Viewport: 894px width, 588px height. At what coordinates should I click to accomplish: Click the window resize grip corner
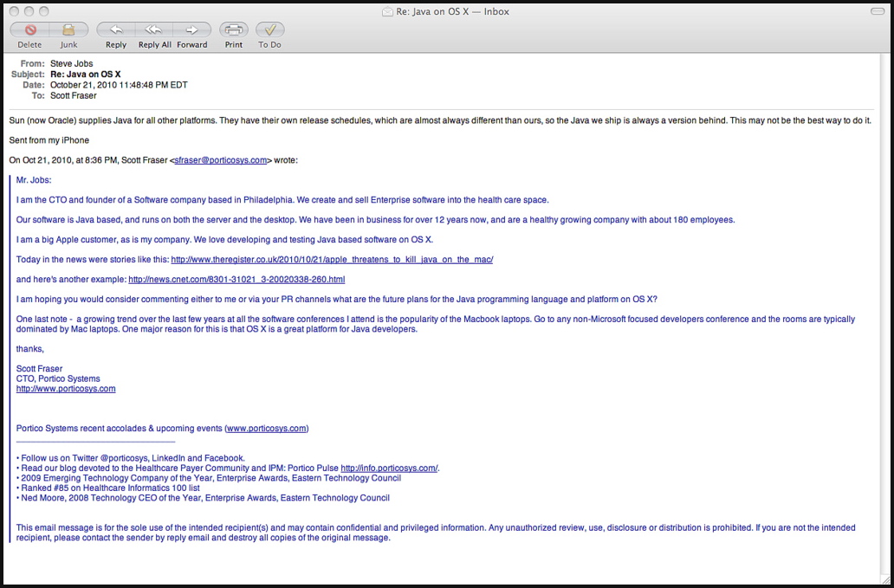pos(884,579)
